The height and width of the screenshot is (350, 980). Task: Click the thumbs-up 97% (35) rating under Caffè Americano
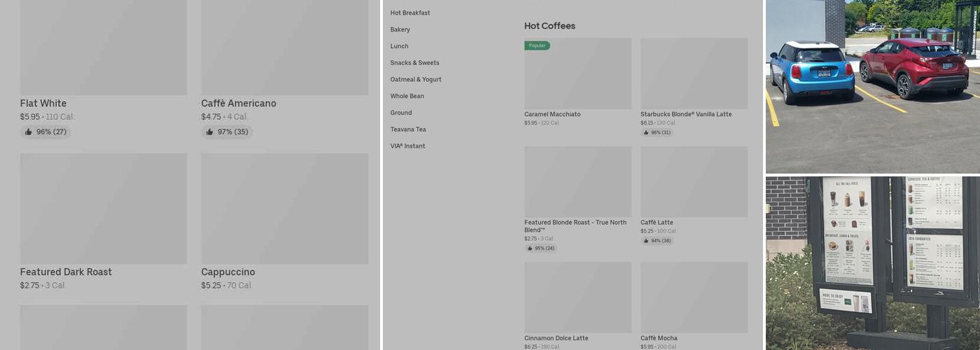(x=227, y=132)
